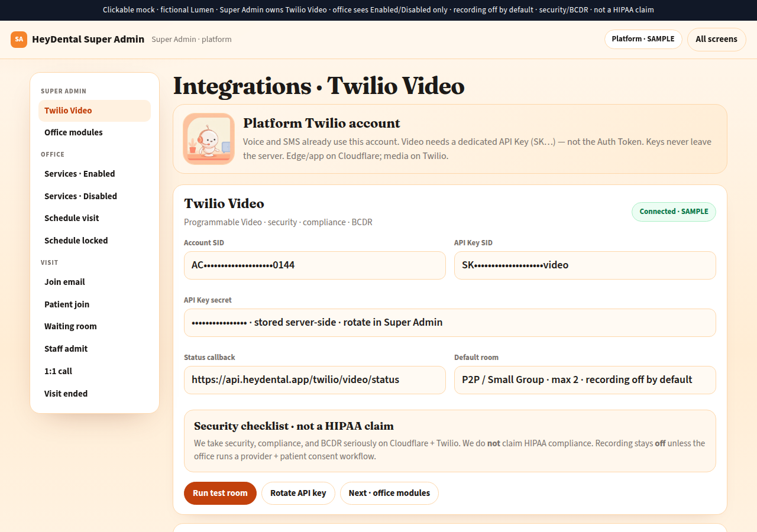Run test room
Screen dimensions: 757x532
pyautogui.click(x=220, y=493)
